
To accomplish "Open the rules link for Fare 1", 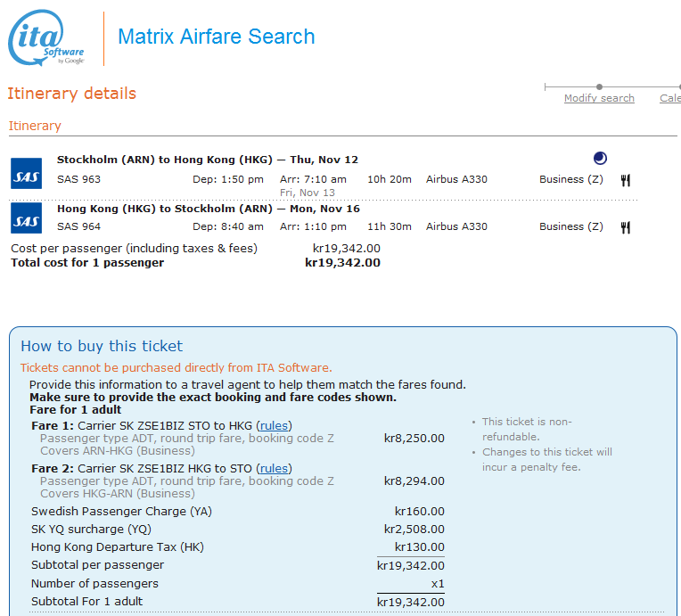I will [x=274, y=425].
